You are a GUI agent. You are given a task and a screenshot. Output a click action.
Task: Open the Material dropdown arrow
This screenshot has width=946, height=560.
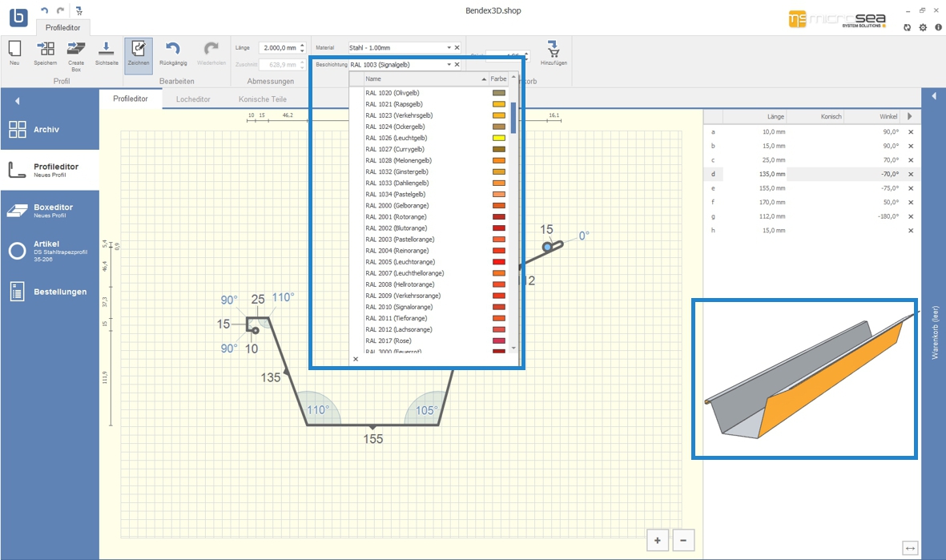coord(449,48)
